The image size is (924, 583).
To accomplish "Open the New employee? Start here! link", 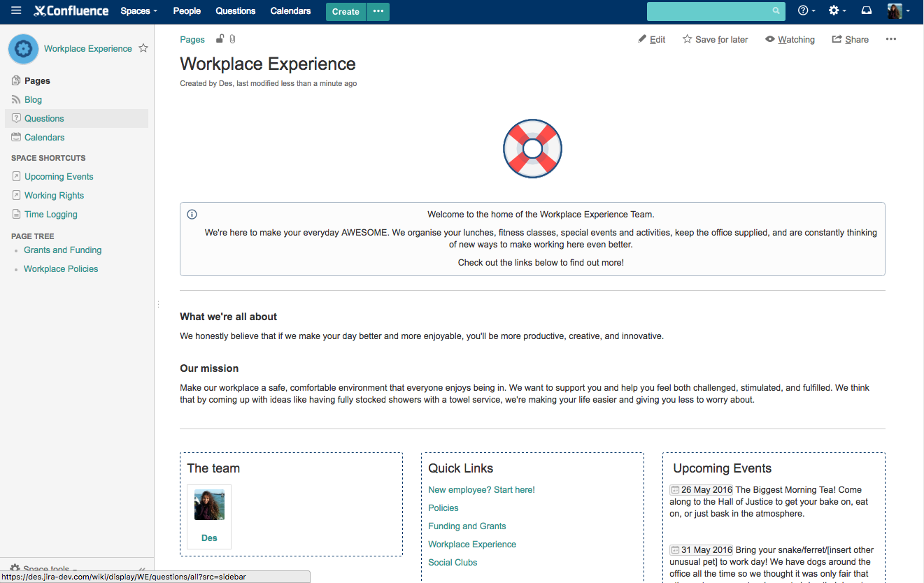I will point(481,490).
